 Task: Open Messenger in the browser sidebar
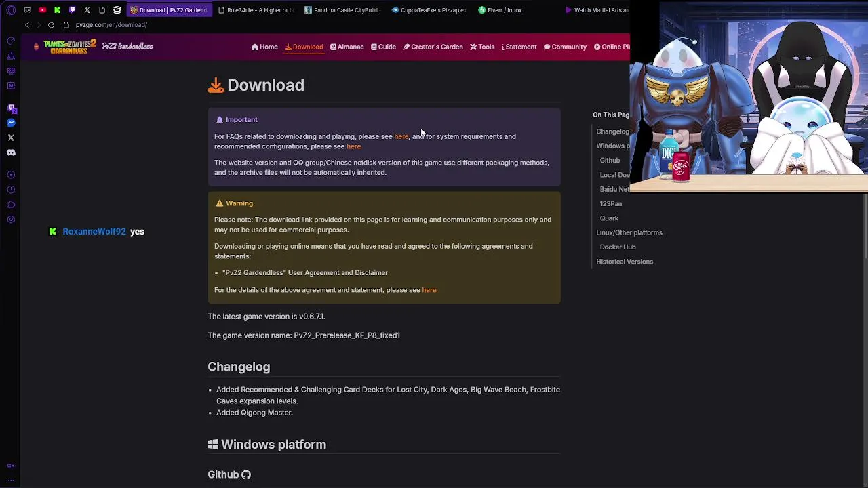tap(11, 123)
